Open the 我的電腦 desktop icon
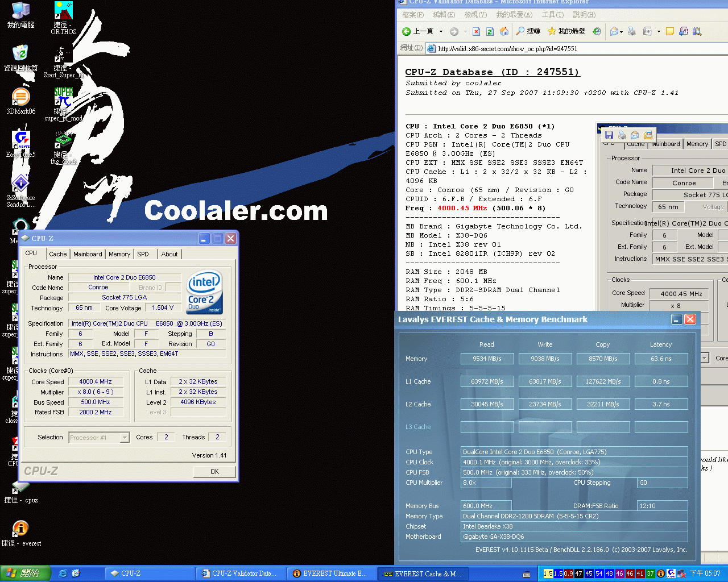This screenshot has height=582, width=728. point(20,15)
